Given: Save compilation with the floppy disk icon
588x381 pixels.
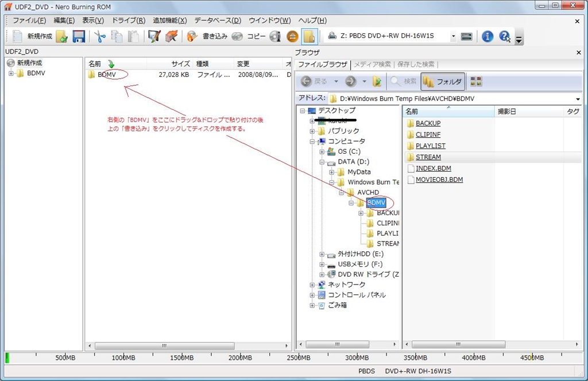Looking at the screenshot, I should coord(79,36).
